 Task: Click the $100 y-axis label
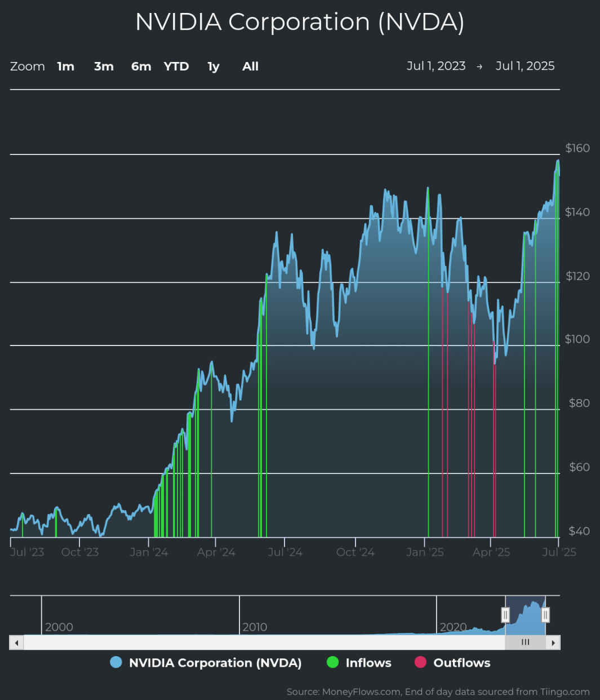pyautogui.click(x=577, y=339)
